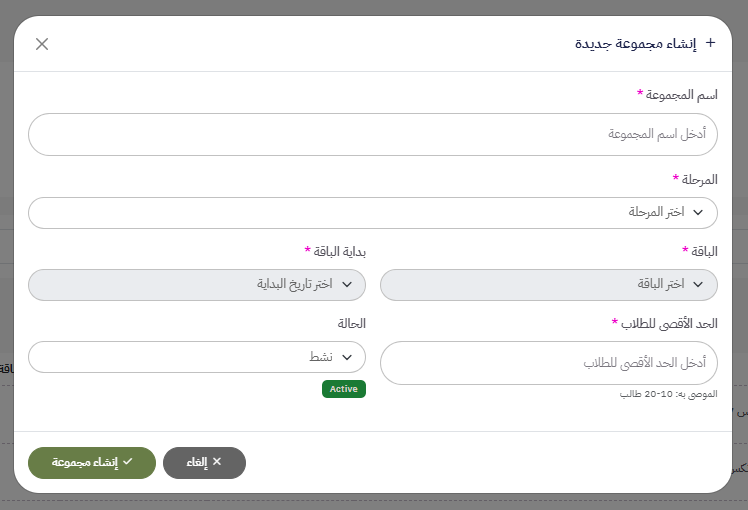Click the X icon inside the إلغاء button
This screenshot has height=510, width=748.
coord(217,462)
